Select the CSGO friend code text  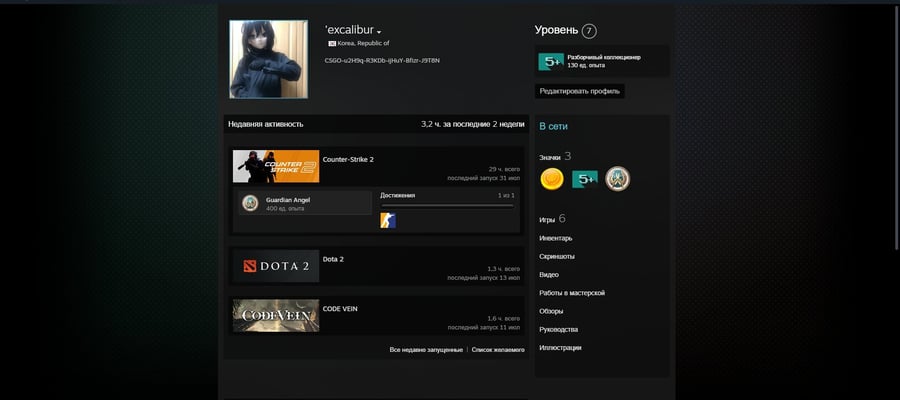click(x=382, y=60)
